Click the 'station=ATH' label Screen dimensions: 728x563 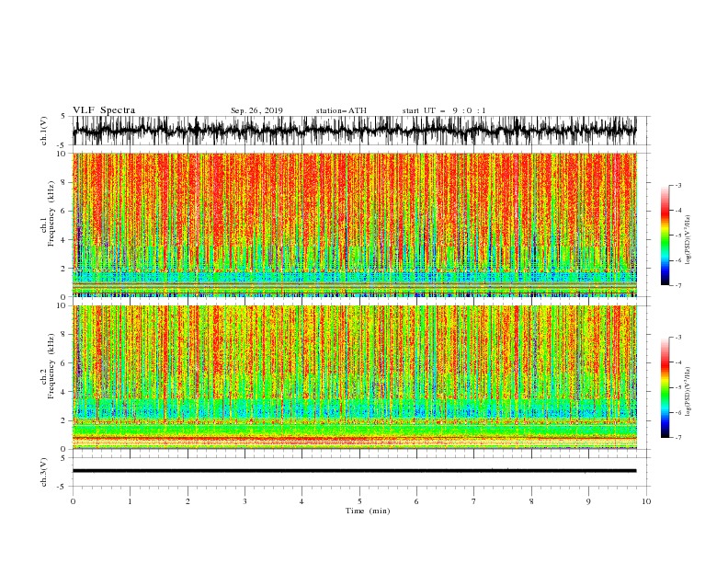341,110
